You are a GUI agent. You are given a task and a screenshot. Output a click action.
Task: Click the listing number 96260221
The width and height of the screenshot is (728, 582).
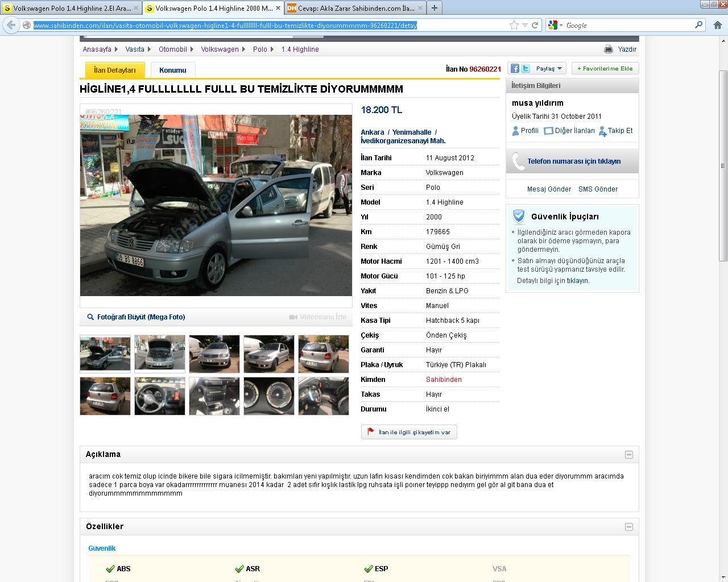pyautogui.click(x=485, y=69)
